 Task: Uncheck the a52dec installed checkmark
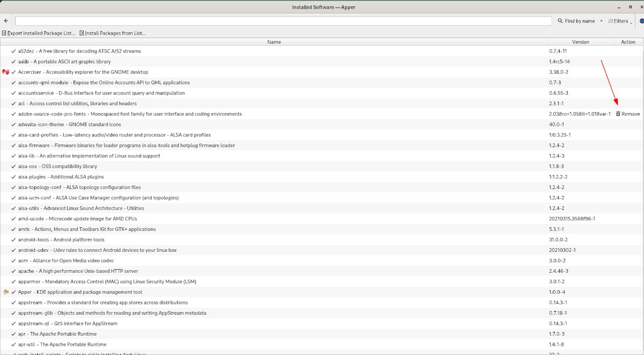pos(12,51)
